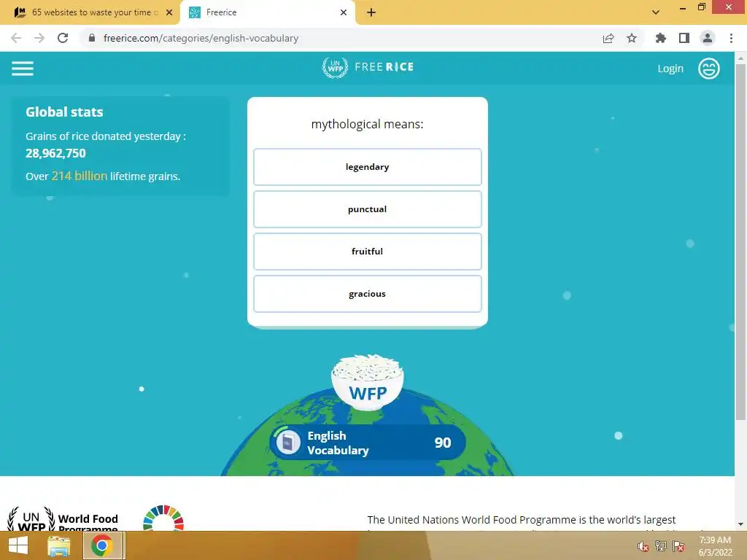Reload the Freerice page
747x560 pixels.
point(63,38)
